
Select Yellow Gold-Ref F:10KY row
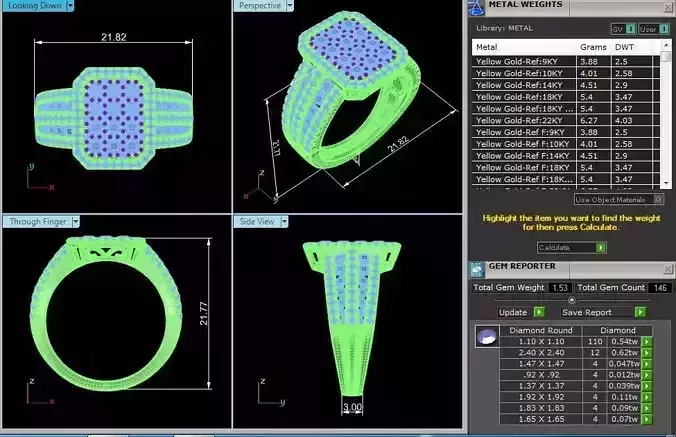[x=566, y=144]
